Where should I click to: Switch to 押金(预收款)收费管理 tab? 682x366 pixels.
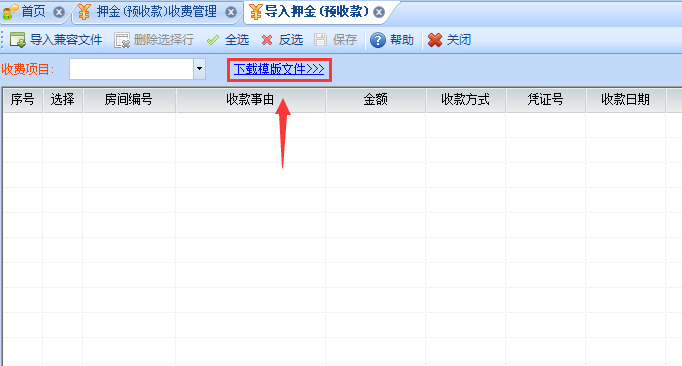tap(156, 12)
